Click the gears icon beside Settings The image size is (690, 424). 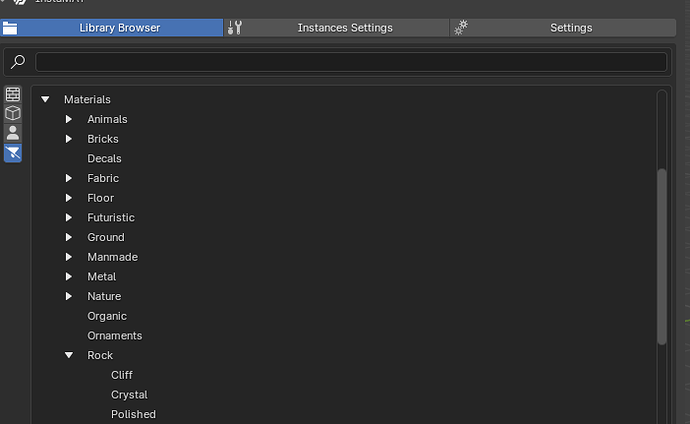click(461, 28)
